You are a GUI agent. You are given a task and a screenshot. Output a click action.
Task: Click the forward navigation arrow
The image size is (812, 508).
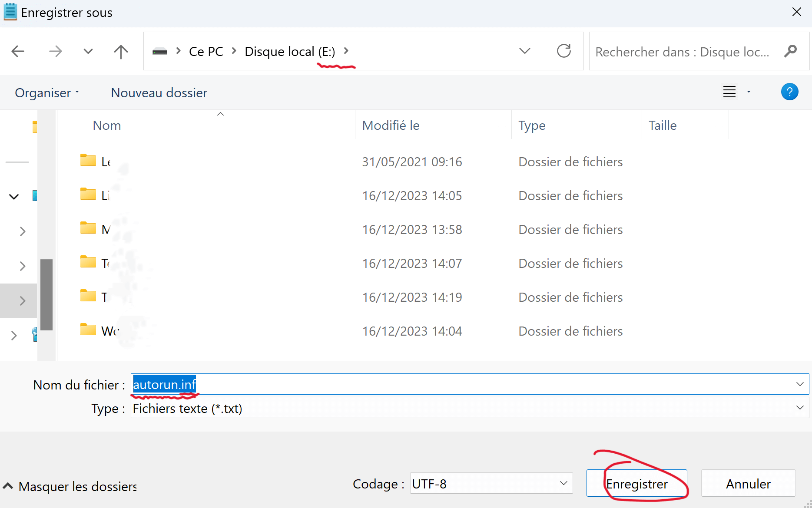(55, 52)
